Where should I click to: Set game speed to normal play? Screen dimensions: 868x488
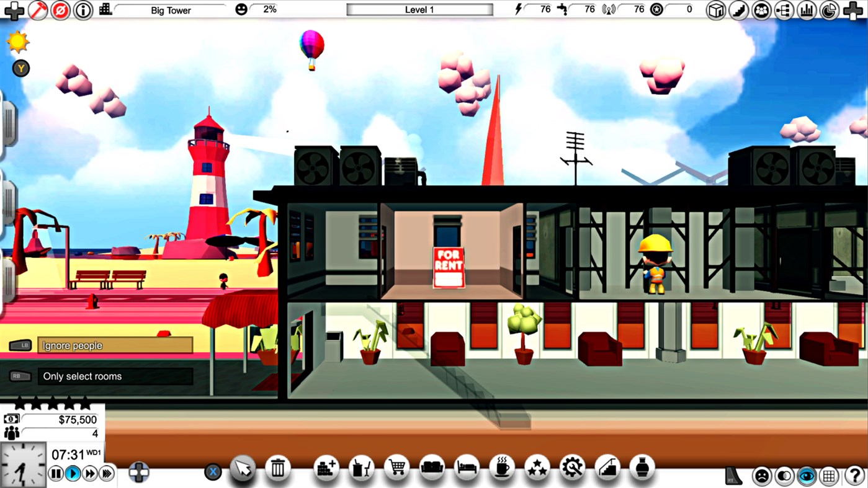coord(73,474)
